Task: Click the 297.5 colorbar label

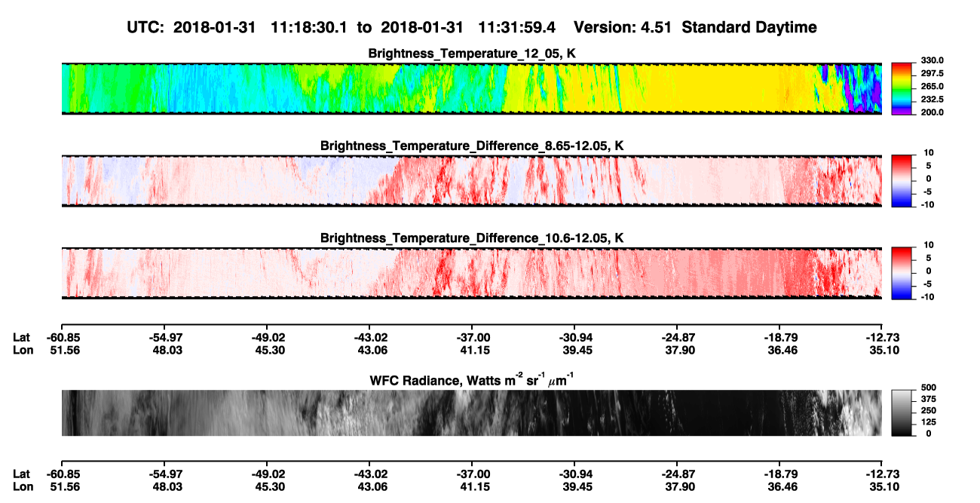Action: tap(932, 73)
